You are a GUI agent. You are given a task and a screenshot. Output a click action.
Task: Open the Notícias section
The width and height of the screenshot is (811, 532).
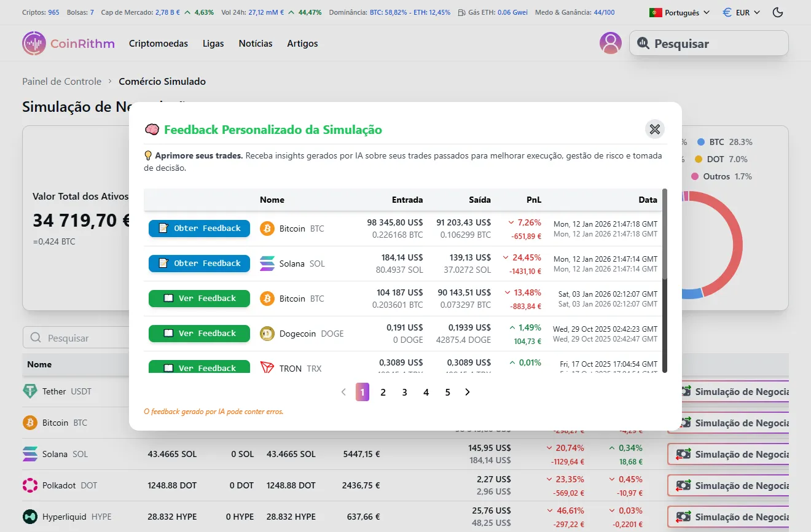(x=256, y=44)
